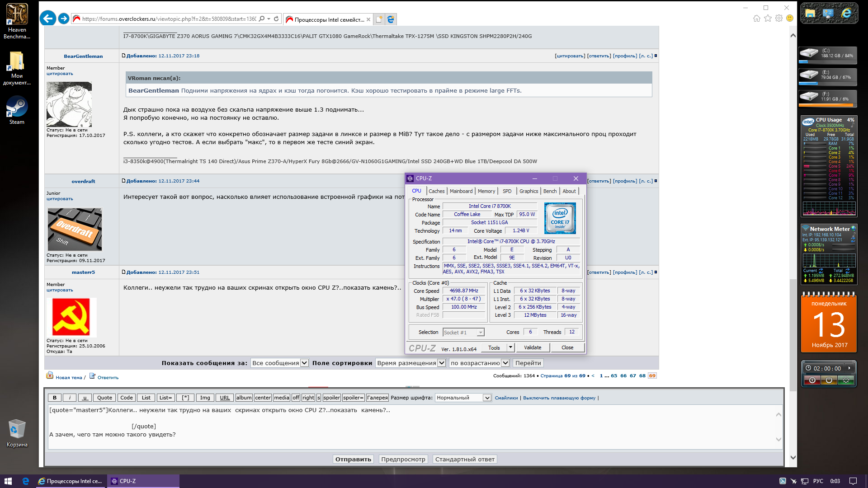Open the favorites star icon
Viewport: 868px width, 488px height.
click(x=768, y=18)
